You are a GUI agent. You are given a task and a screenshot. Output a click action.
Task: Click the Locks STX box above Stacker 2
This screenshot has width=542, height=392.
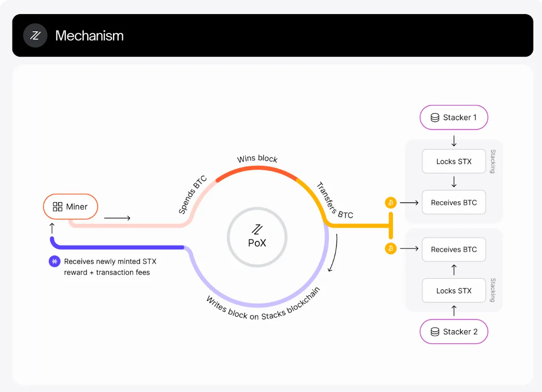454,291
